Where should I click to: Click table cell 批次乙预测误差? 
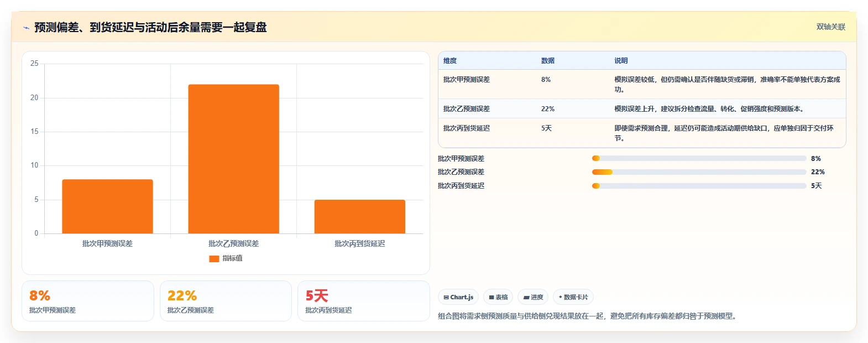click(467, 109)
